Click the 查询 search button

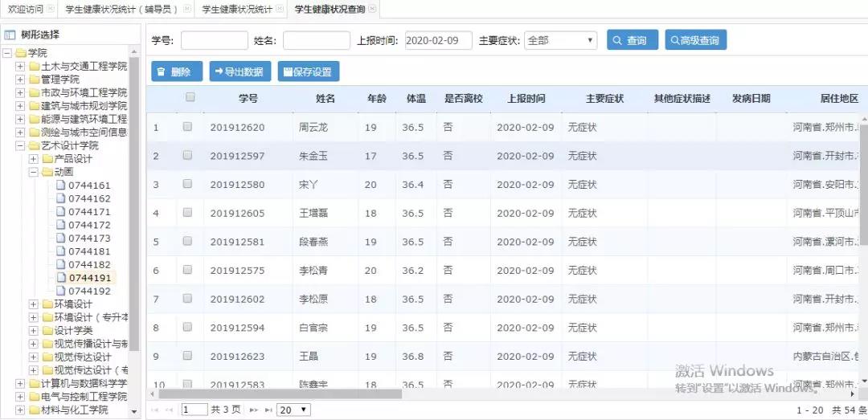tap(632, 40)
